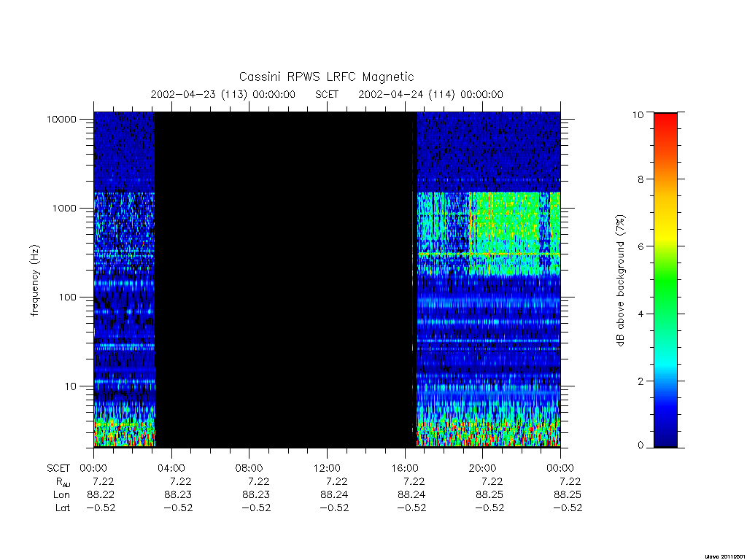Screen dimensions: 747x560
Task: Click the "16:00" time tick label
Action: coord(405,468)
